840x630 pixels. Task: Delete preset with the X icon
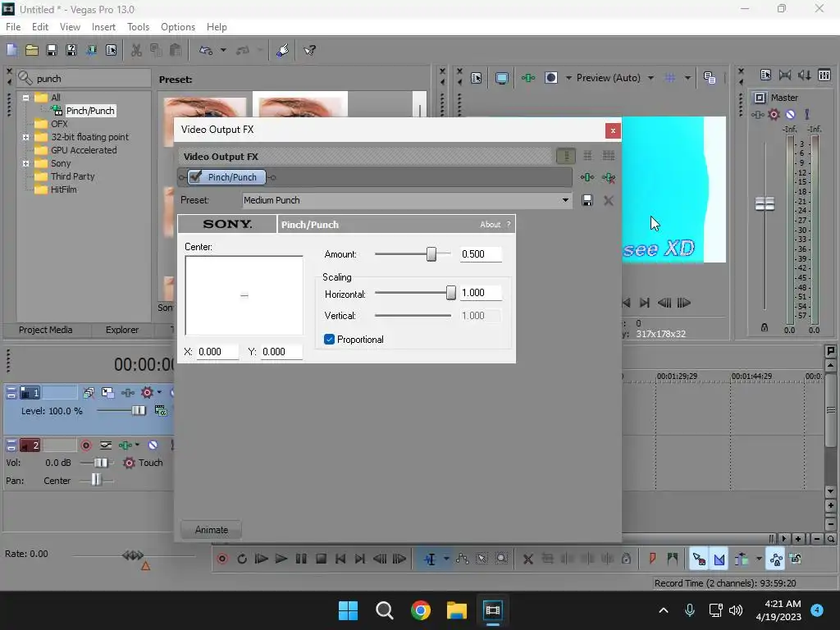click(x=609, y=201)
